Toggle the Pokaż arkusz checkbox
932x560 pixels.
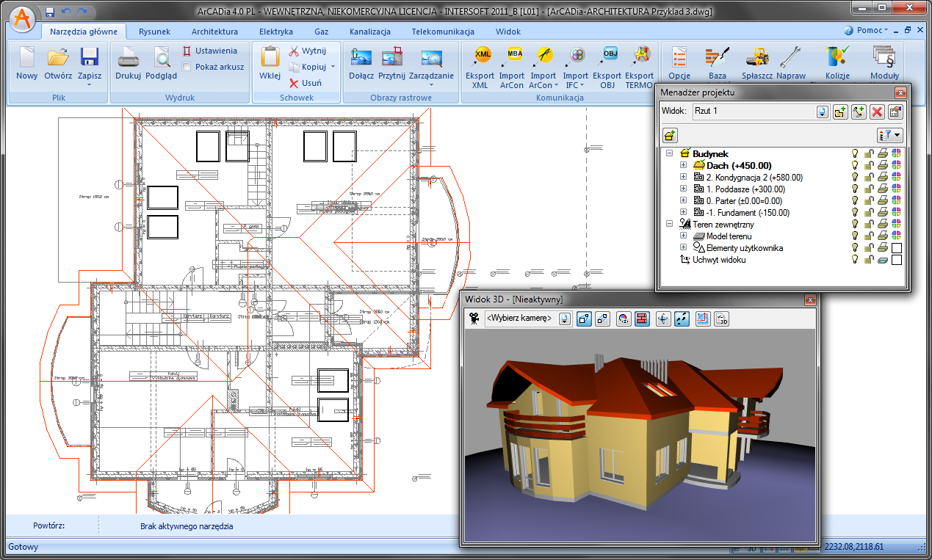(x=187, y=66)
